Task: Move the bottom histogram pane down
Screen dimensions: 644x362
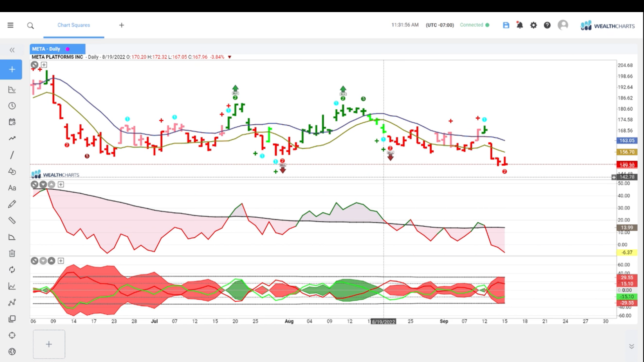Action: click(43, 261)
